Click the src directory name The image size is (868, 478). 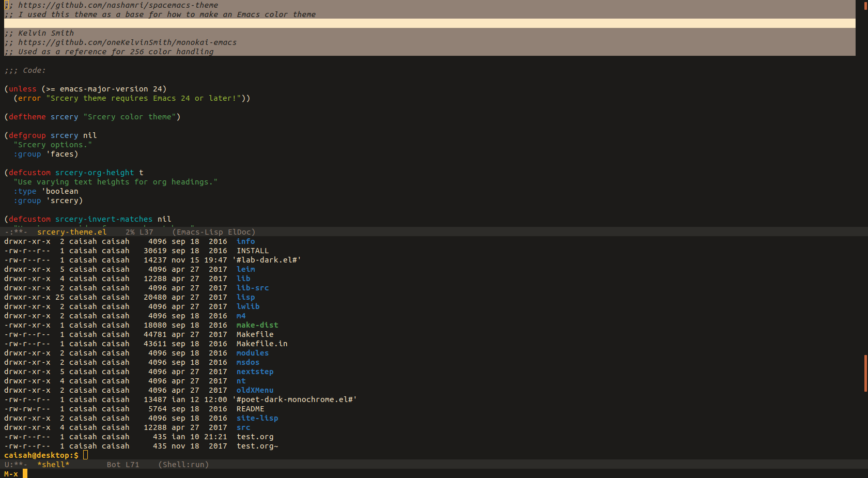[x=243, y=427]
